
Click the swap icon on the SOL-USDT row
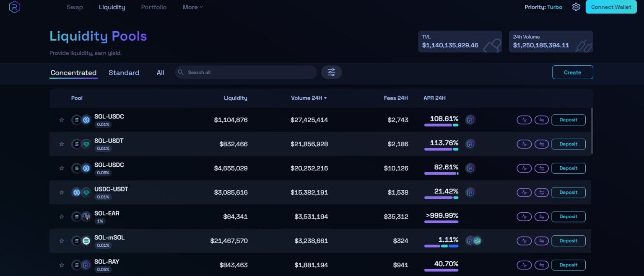click(541, 144)
